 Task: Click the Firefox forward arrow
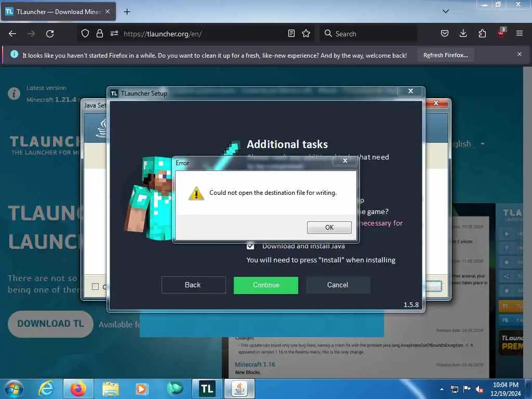[x=31, y=34]
